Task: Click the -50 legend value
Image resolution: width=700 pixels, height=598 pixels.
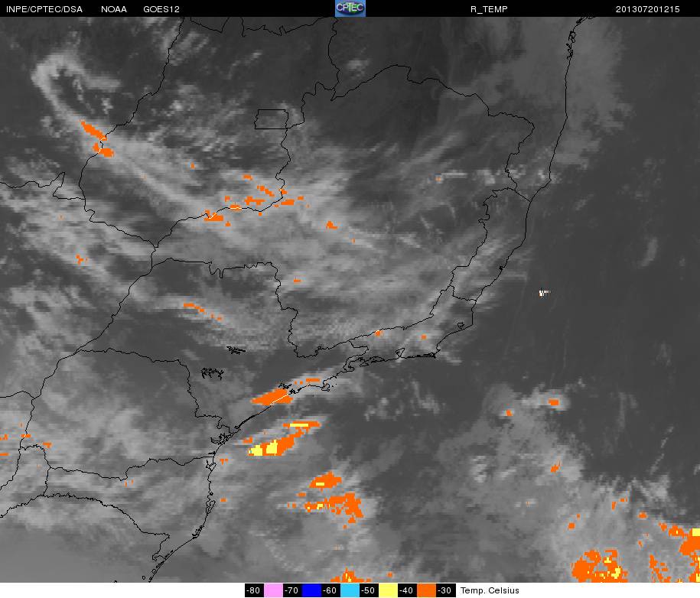Action: 369,590
